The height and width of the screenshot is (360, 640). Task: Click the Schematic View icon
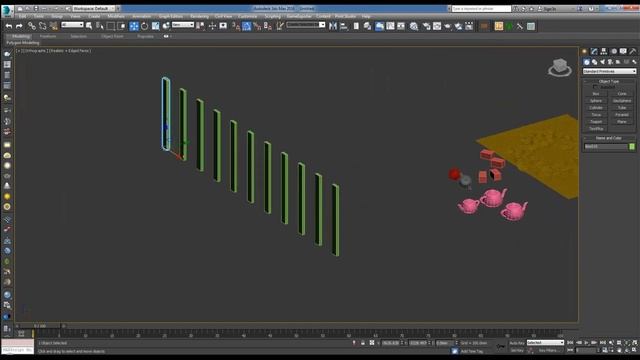401,26
